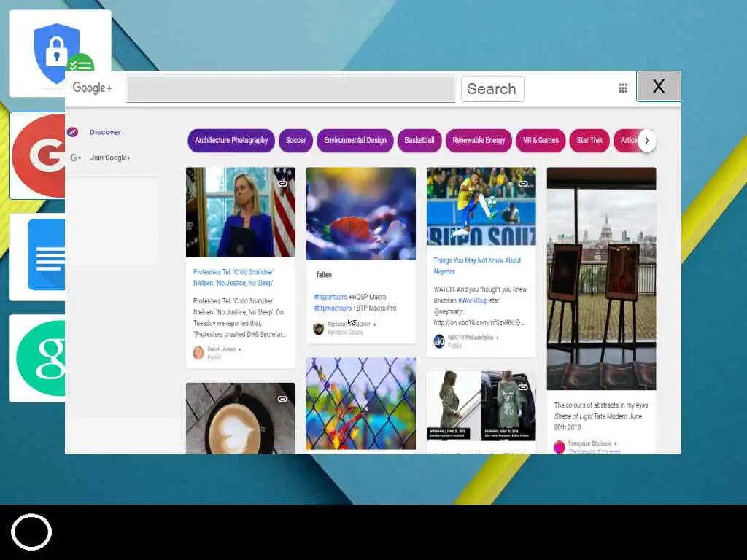This screenshot has height=560, width=747.
Task: Click Stefanie's avatar on fallen post
Action: 319,329
